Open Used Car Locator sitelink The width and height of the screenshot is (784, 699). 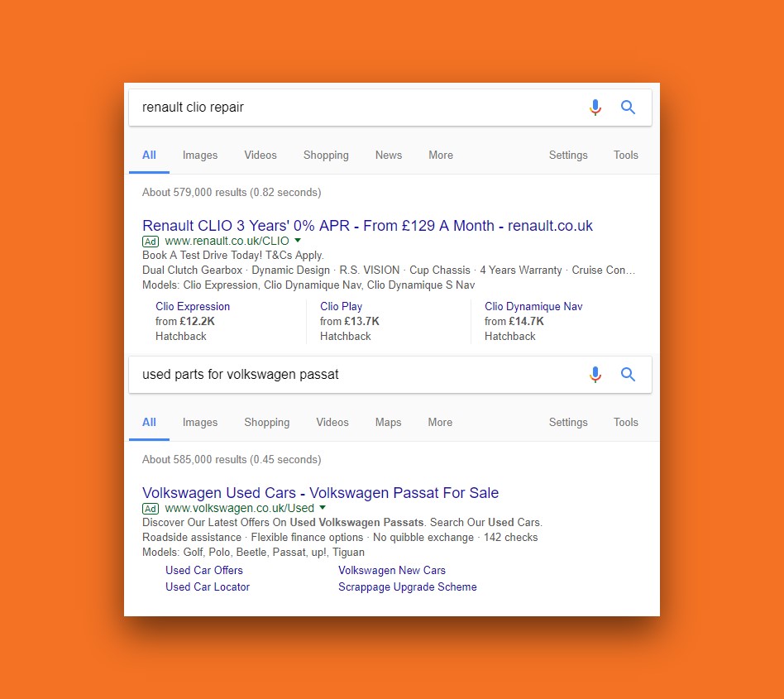point(208,587)
